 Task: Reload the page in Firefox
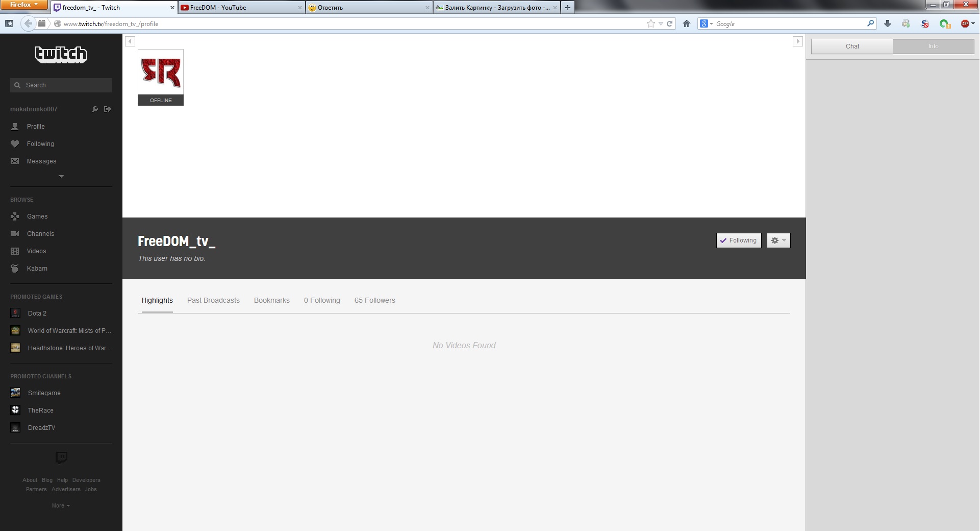coord(670,23)
